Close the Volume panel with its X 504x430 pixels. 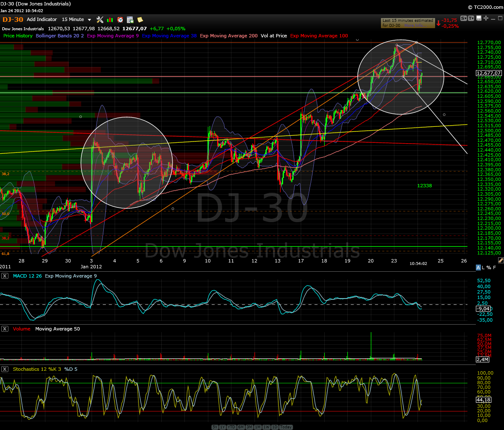pos(5,329)
